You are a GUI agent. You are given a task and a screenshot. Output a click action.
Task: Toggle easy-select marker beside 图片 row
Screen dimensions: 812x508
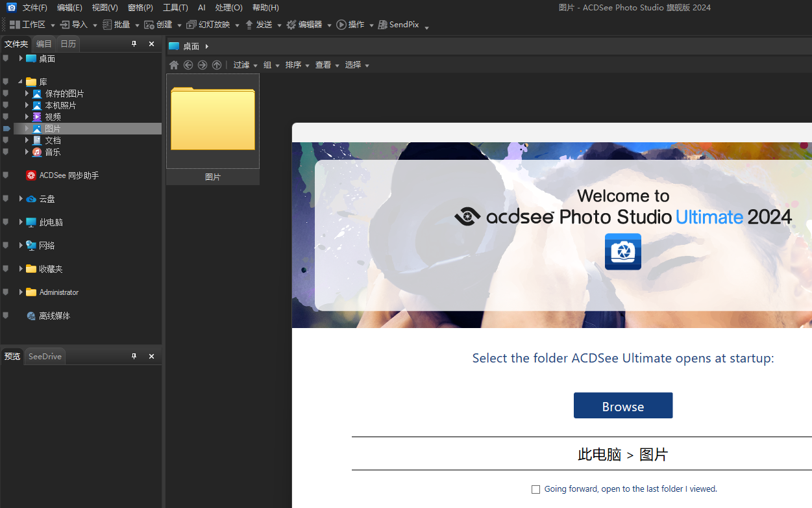[x=6, y=129]
